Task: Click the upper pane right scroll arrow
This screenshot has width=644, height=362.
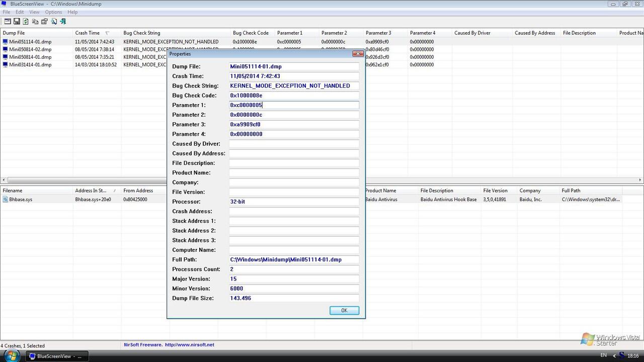Action: pyautogui.click(x=640, y=179)
